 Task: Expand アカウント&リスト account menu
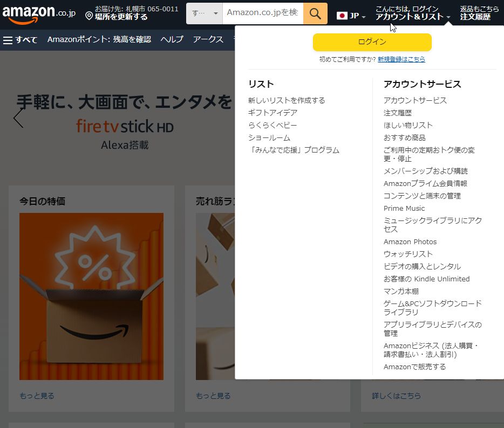(413, 17)
